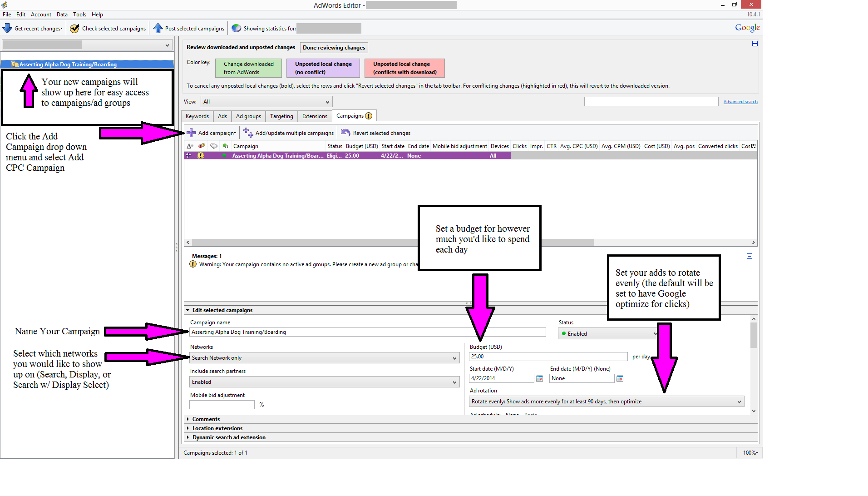Open the Data menu
The width and height of the screenshot is (868, 496).
pos(62,15)
